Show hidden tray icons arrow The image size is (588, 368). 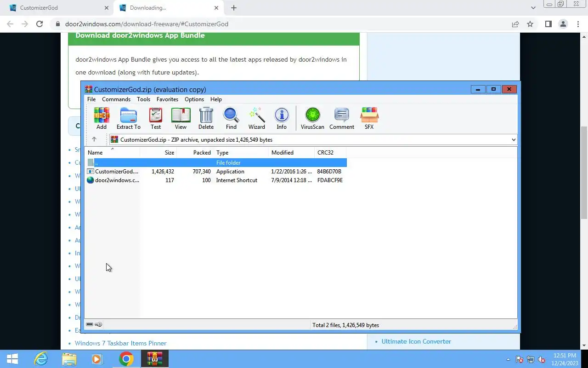(x=508, y=359)
